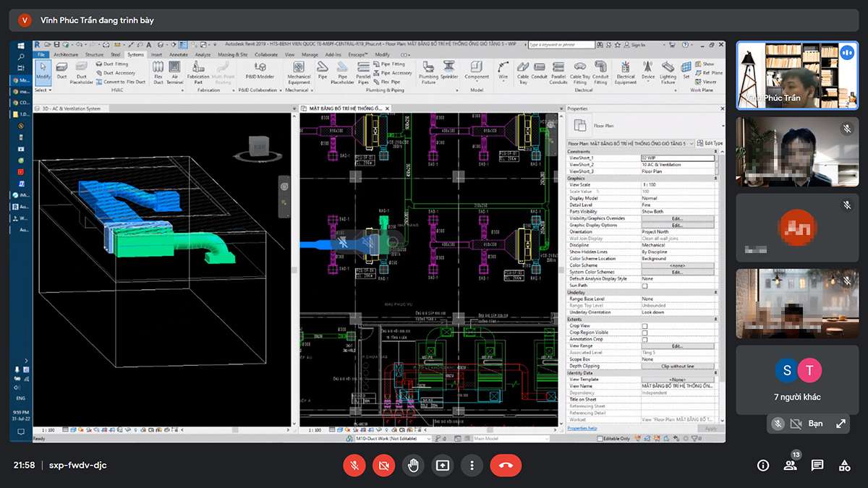Select the Component tool
Viewport: 868px width, 488px height.
point(477,69)
